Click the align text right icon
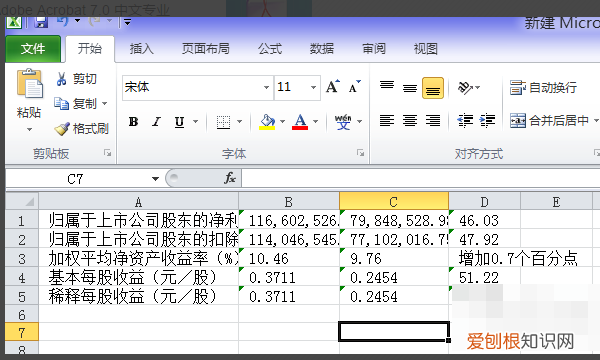 coord(433,121)
